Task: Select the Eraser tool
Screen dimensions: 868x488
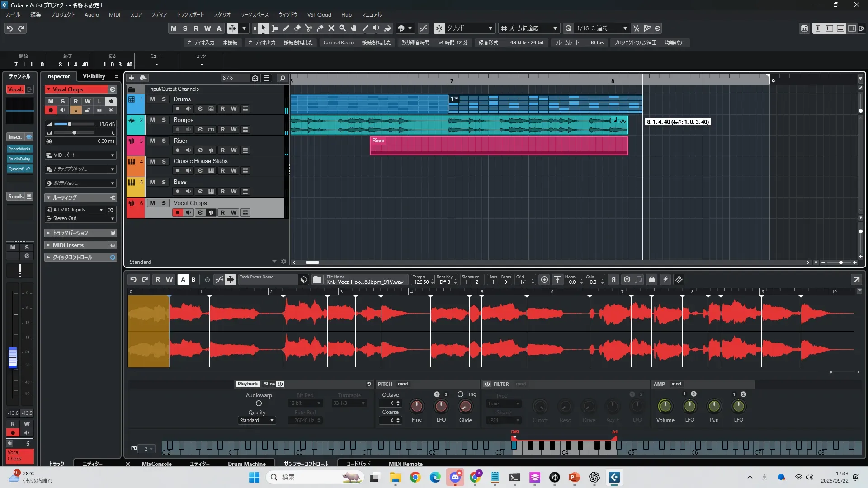Action: [x=297, y=28]
